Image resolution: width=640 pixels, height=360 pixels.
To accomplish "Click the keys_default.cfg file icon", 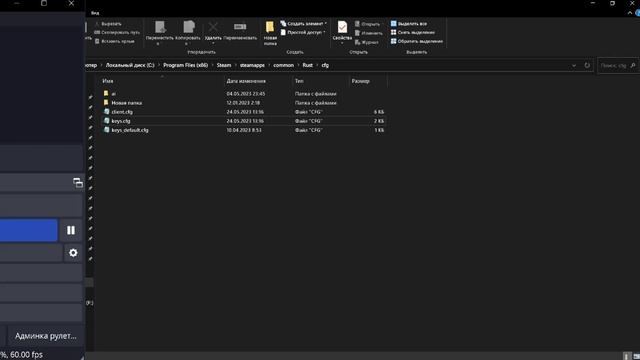I will point(107,129).
